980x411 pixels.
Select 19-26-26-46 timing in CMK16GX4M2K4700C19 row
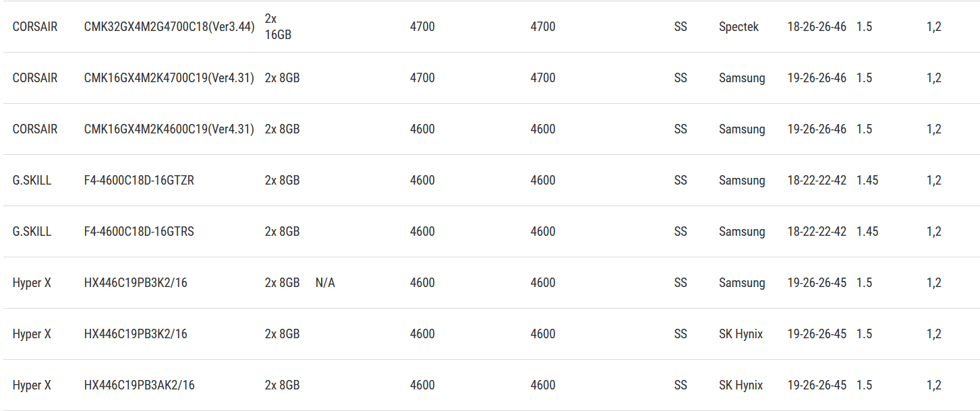[x=816, y=78]
